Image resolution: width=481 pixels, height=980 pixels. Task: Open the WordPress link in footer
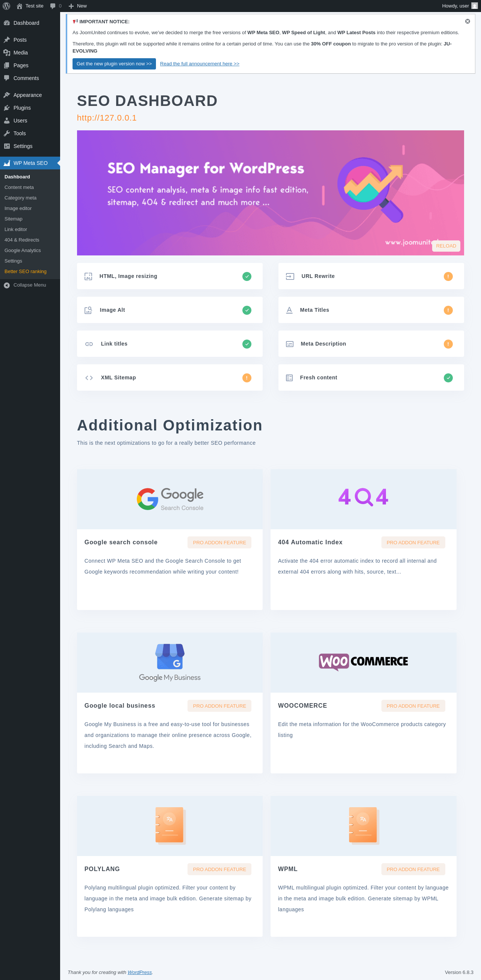[139, 972]
